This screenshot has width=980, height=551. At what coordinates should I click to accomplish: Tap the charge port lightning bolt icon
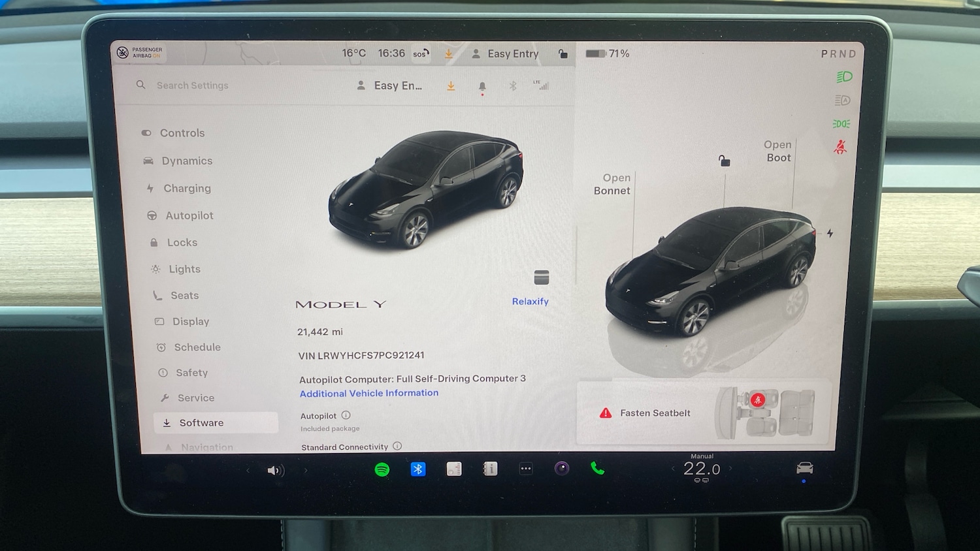830,233
